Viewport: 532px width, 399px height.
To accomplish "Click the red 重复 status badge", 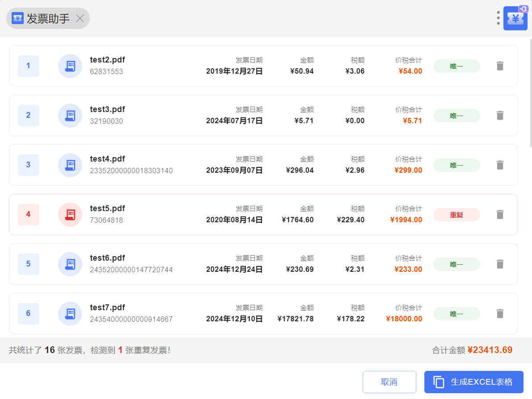I will coord(456,215).
